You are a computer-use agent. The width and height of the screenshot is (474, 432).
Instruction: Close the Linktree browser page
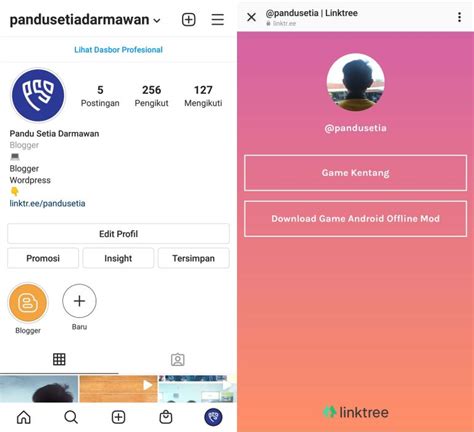point(252,17)
